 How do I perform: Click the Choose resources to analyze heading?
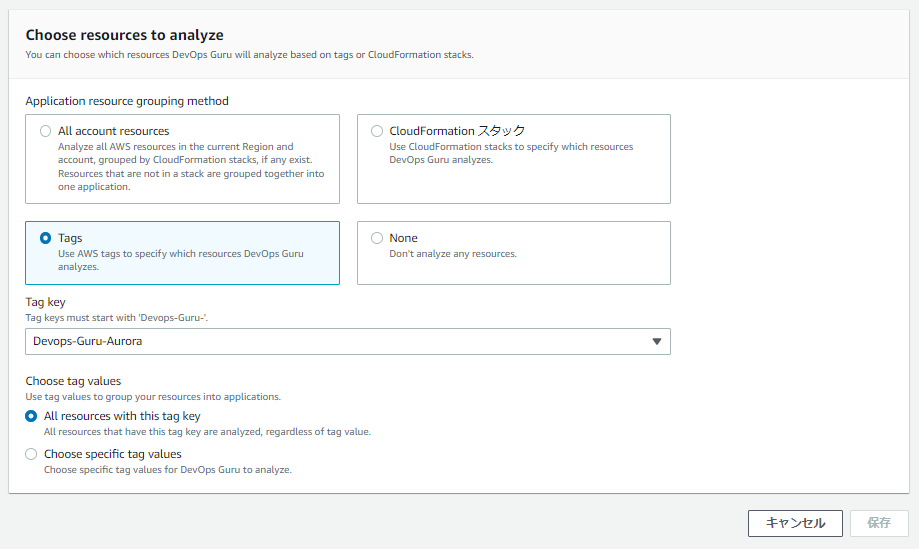click(124, 35)
